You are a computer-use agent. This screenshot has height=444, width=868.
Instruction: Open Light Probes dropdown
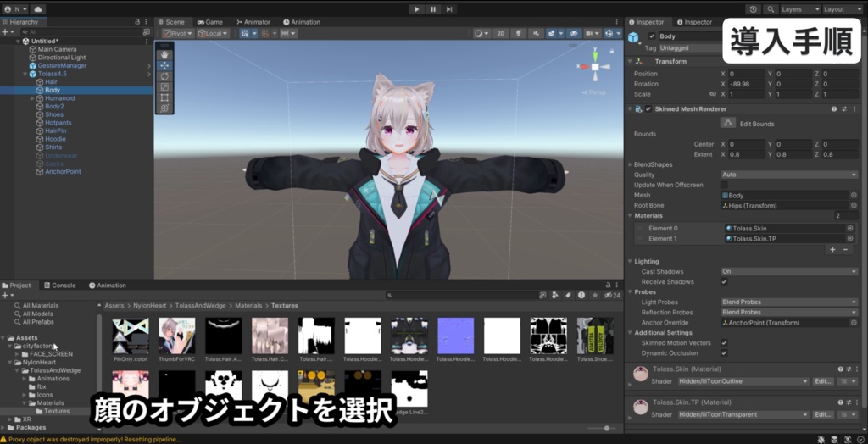[789, 302]
